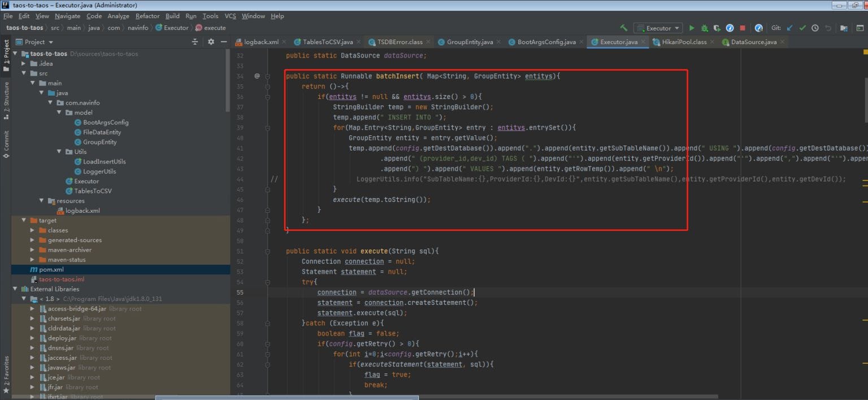Open Git history clock icon

[x=815, y=28]
